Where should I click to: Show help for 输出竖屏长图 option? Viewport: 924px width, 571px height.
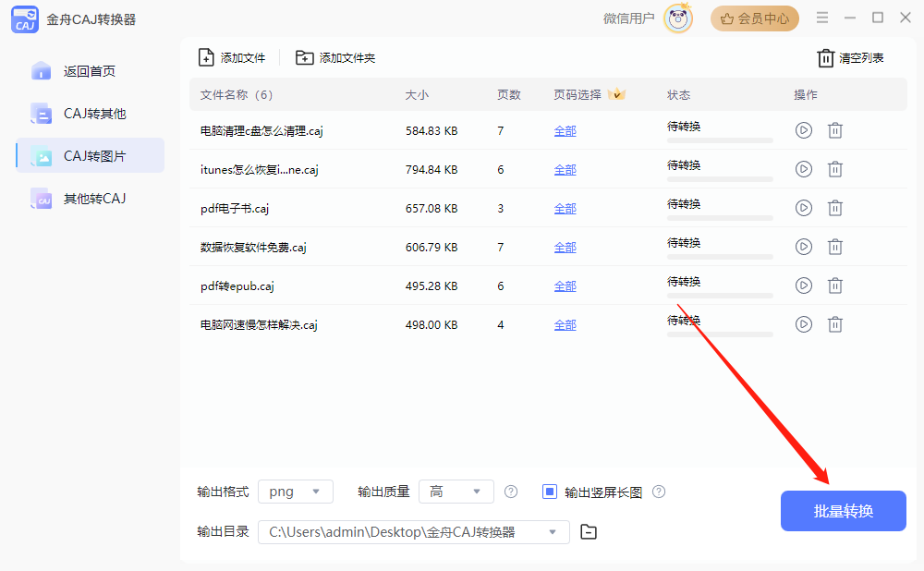(x=659, y=492)
